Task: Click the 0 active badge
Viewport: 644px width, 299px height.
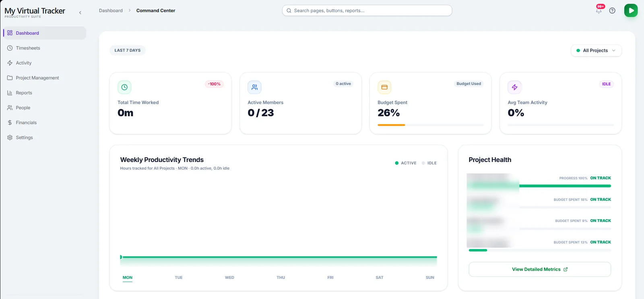Action: click(x=343, y=84)
